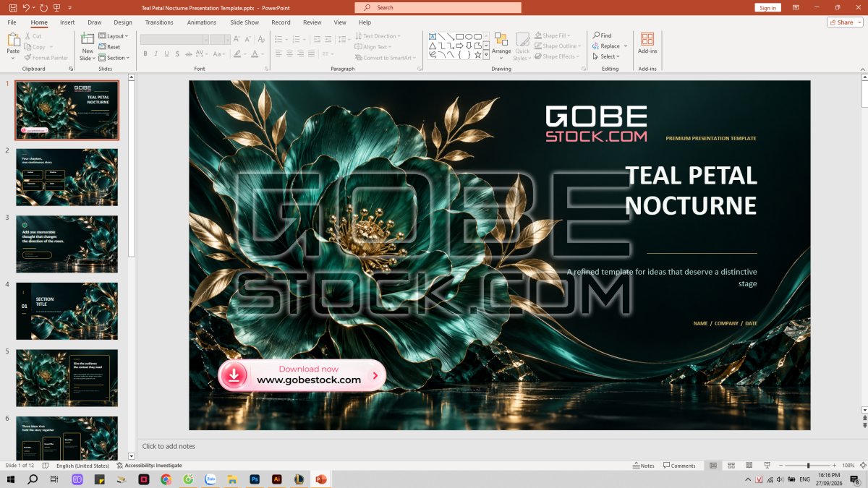Start Slide Show from status bar
868x488 pixels.
tap(766, 466)
